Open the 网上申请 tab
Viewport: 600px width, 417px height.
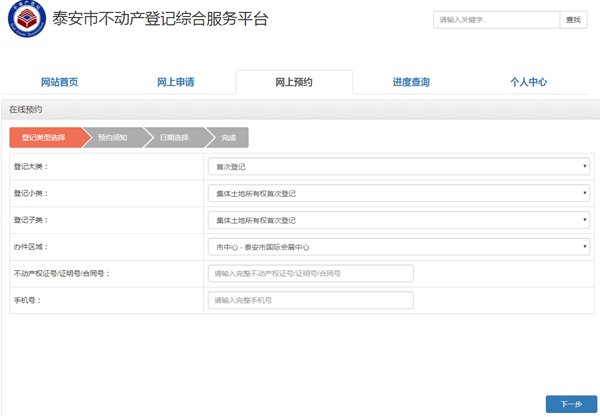pyautogui.click(x=176, y=83)
